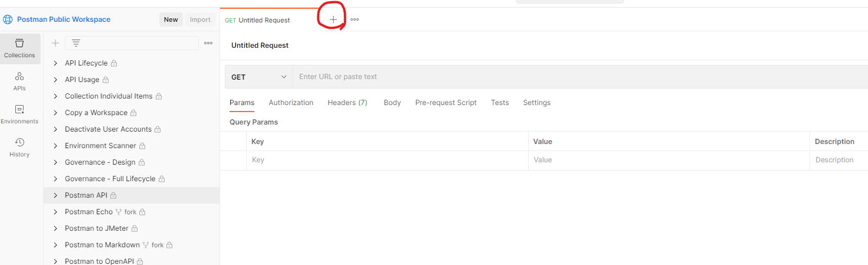Expand the Copy a Workspace collection
Viewport: 868px width, 265px height.
(55, 113)
